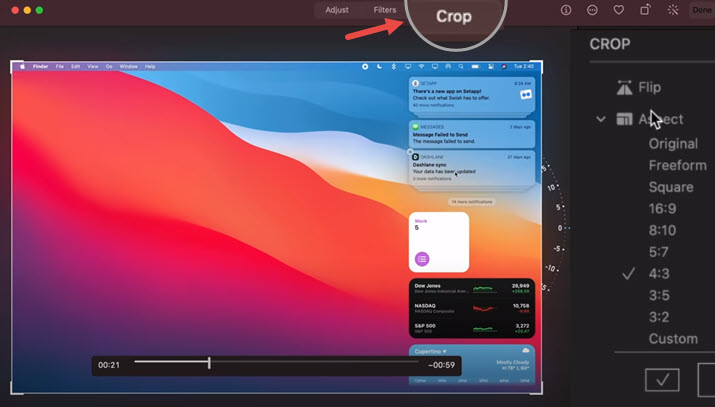
Task: Flip the image horizontally using Flip
Action: pos(638,87)
